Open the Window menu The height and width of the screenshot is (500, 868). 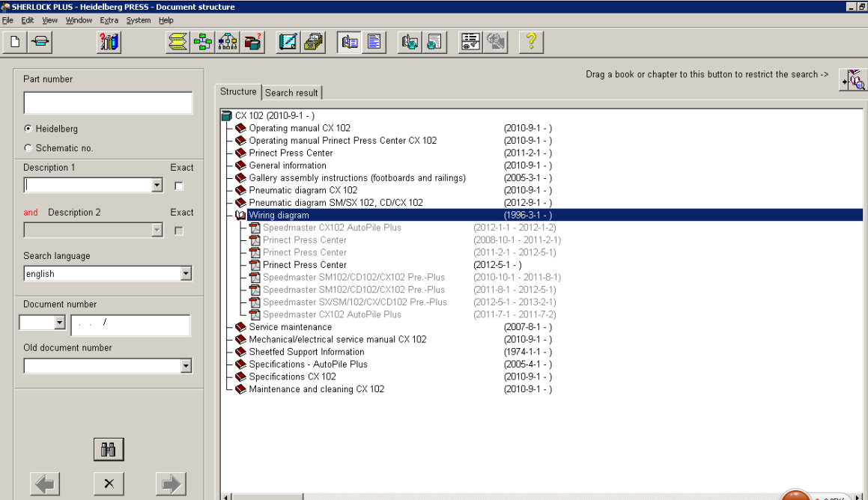point(79,20)
